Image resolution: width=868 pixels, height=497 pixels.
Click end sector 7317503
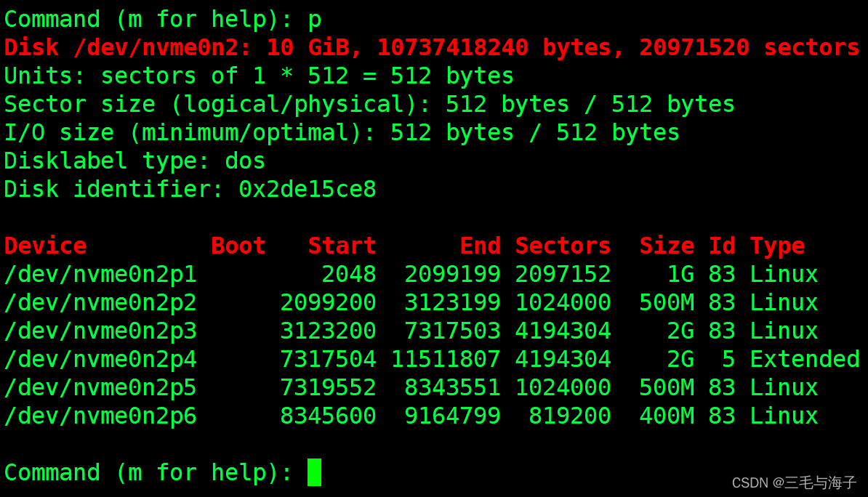point(453,331)
